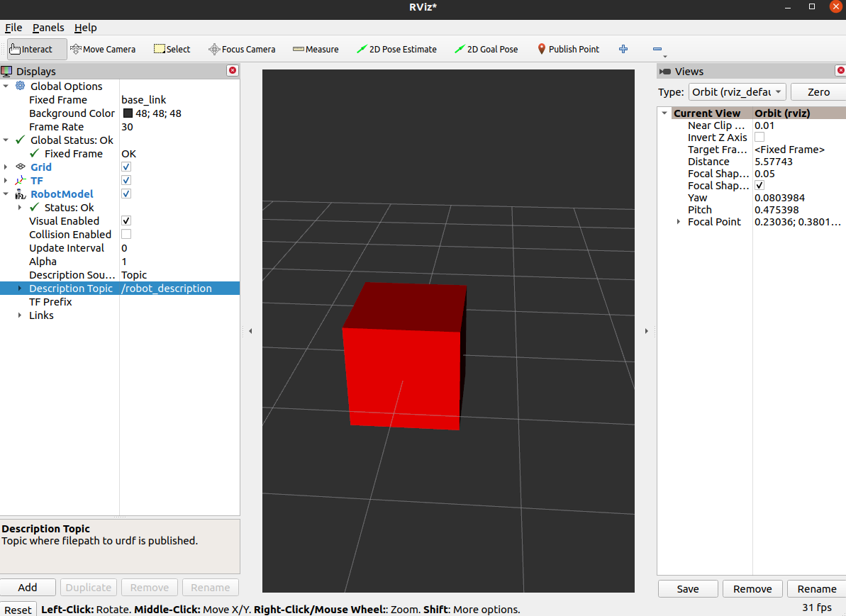Image resolution: width=846 pixels, height=616 pixels.
Task: Click Save in Views panel
Action: [x=688, y=589]
